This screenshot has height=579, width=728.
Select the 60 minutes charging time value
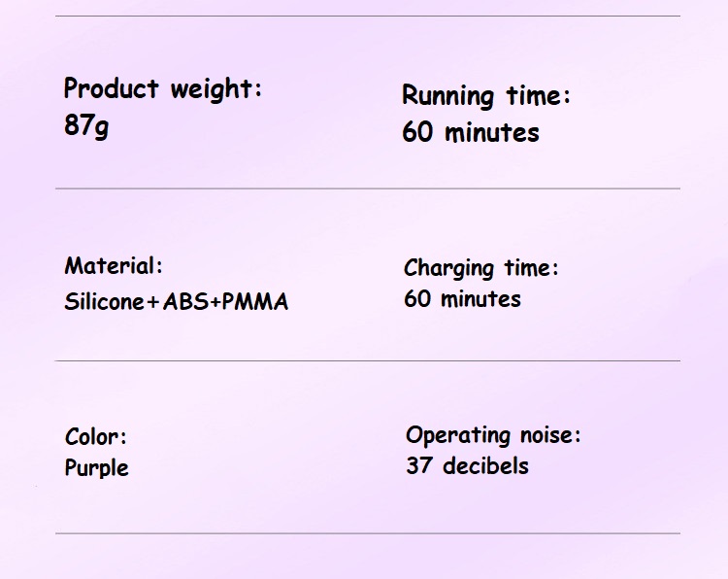pyautogui.click(x=462, y=298)
